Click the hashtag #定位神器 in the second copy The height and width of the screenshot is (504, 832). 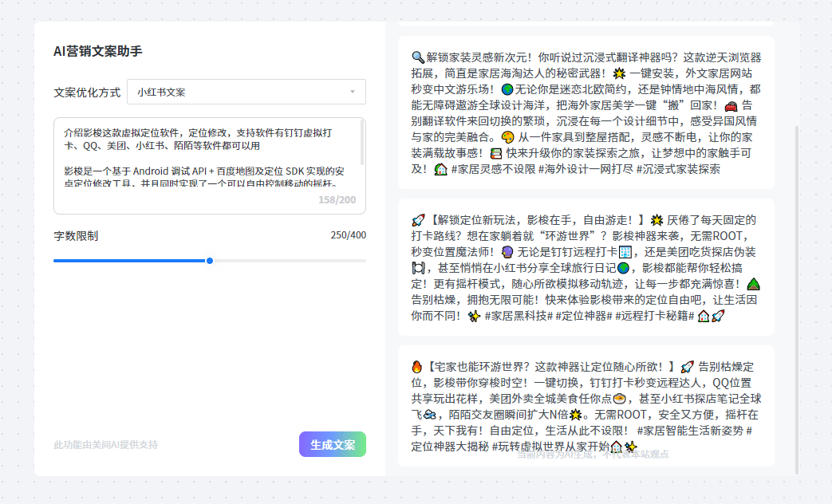pos(582,317)
